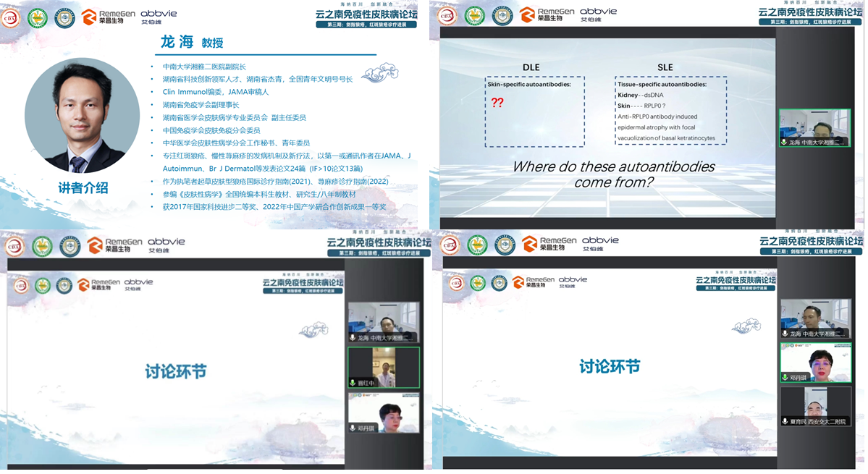This screenshot has width=868, height=474.
Task: Click the microphone icon on the top-right slide's speaker video
Action: tap(783, 143)
